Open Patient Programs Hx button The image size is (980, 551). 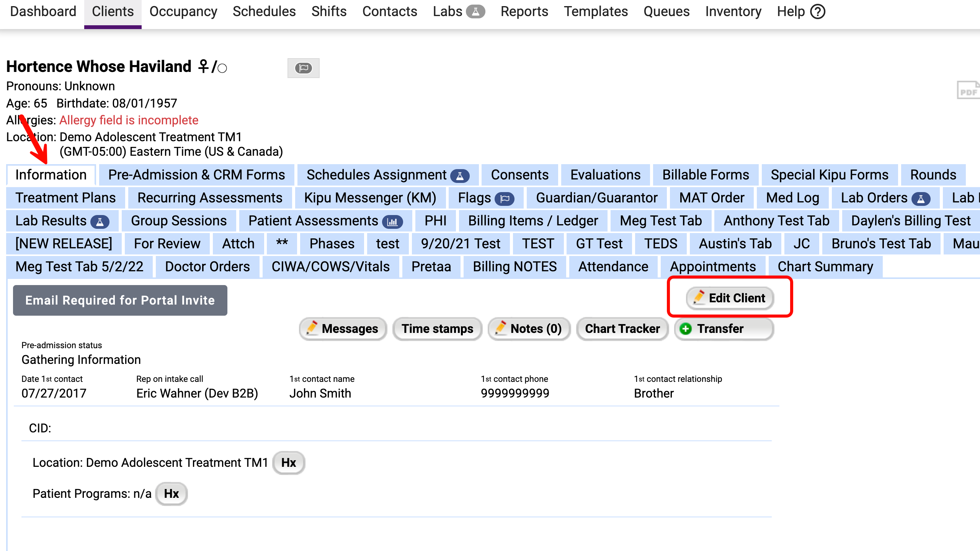pyautogui.click(x=171, y=494)
